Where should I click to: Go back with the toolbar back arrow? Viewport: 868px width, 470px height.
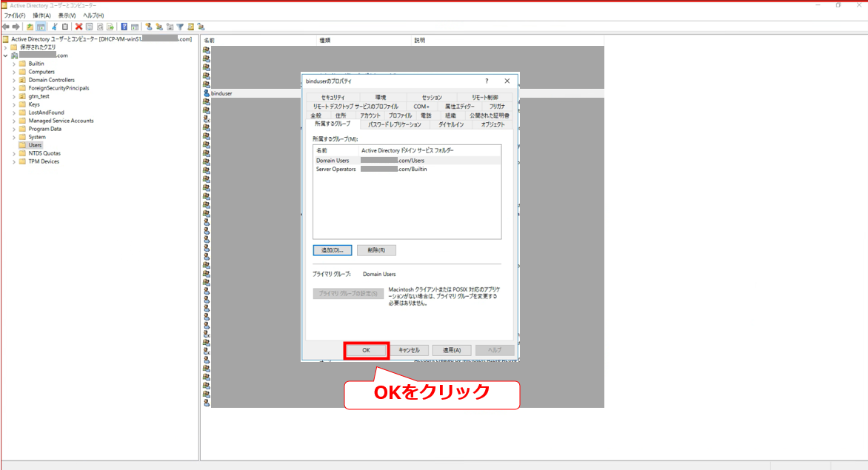(x=5, y=27)
